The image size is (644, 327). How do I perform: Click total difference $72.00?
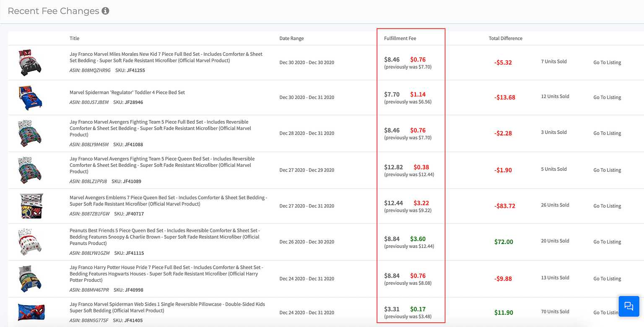(504, 242)
